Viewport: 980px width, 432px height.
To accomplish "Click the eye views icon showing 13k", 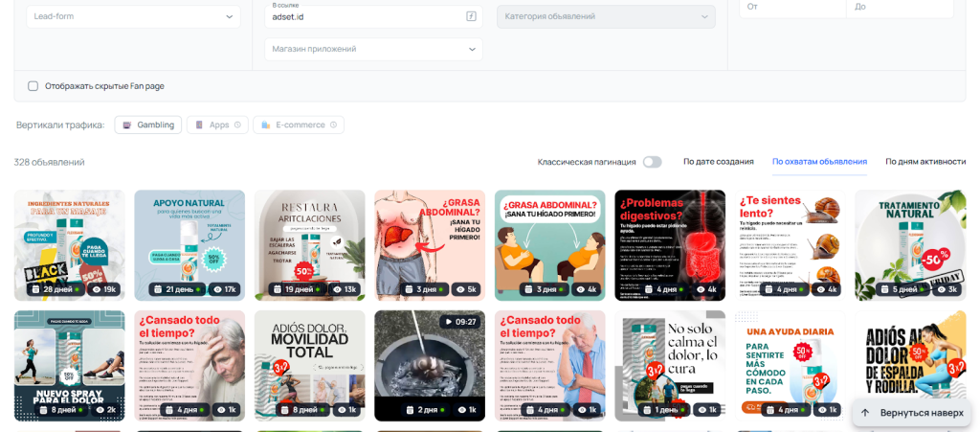I will pyautogui.click(x=336, y=288).
